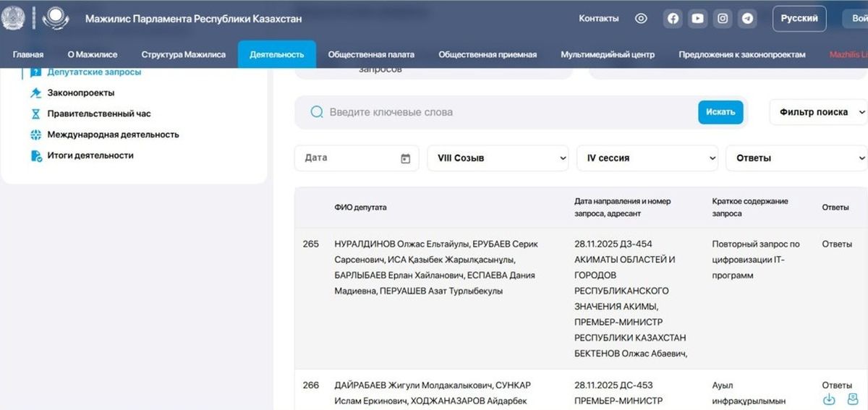Viewport: 868px width, 410px height.
Task: Expand the Ответы filter dropdown
Action: (796, 158)
